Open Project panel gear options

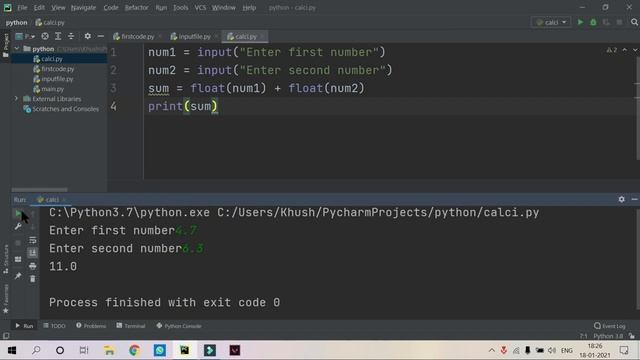(87, 36)
